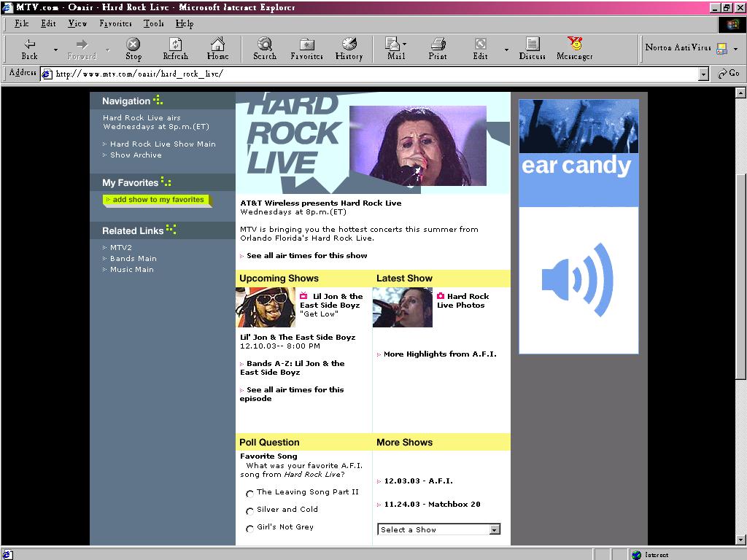Click add show to my favorites button
Screen dimensions: 747x560
tap(158, 200)
